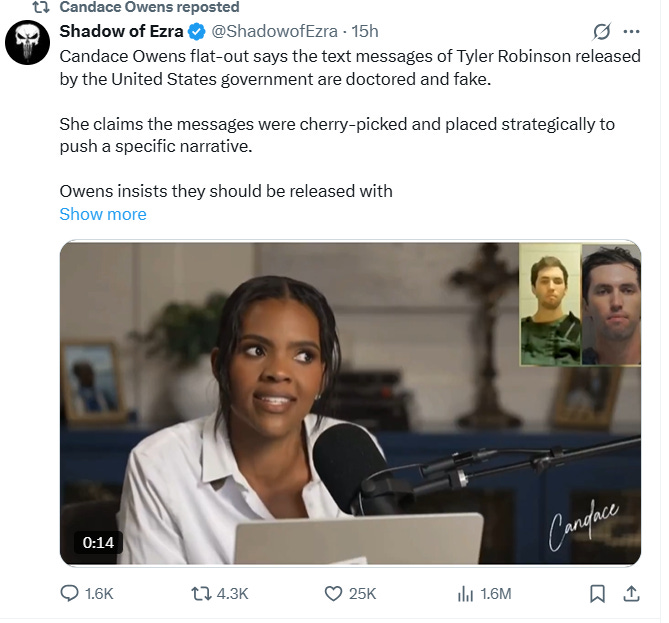Open Shadow of Ezra display name

coord(121,31)
